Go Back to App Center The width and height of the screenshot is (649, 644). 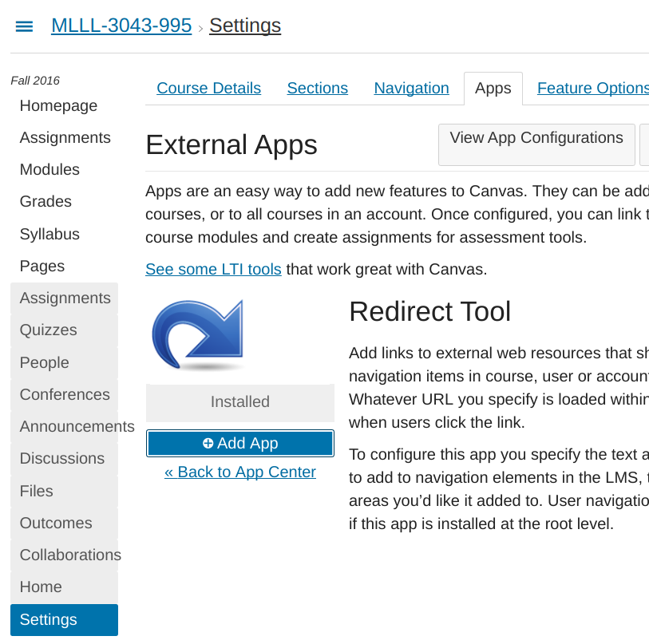(240, 472)
